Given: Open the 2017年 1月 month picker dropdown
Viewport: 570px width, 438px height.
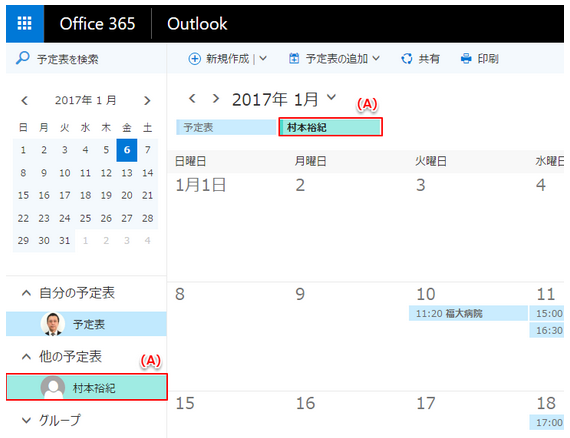Looking at the screenshot, I should pos(331,97).
